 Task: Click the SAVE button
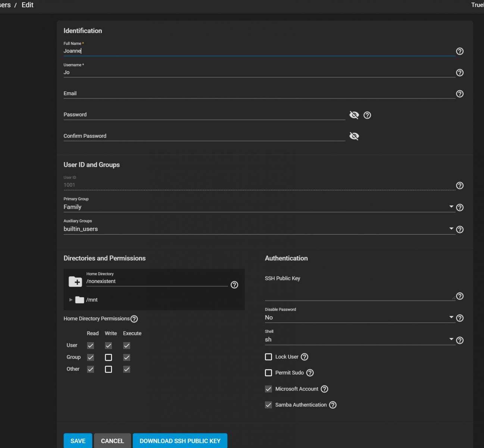pyautogui.click(x=78, y=441)
